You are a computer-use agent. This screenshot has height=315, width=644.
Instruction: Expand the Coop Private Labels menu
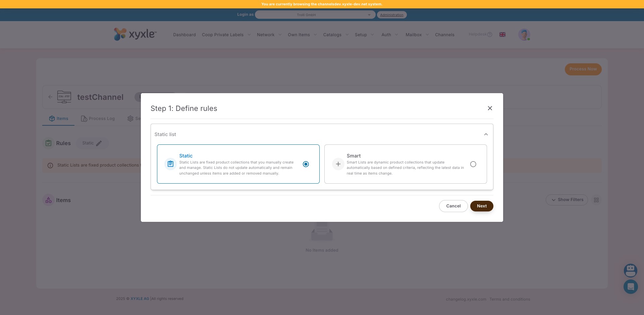(226, 35)
